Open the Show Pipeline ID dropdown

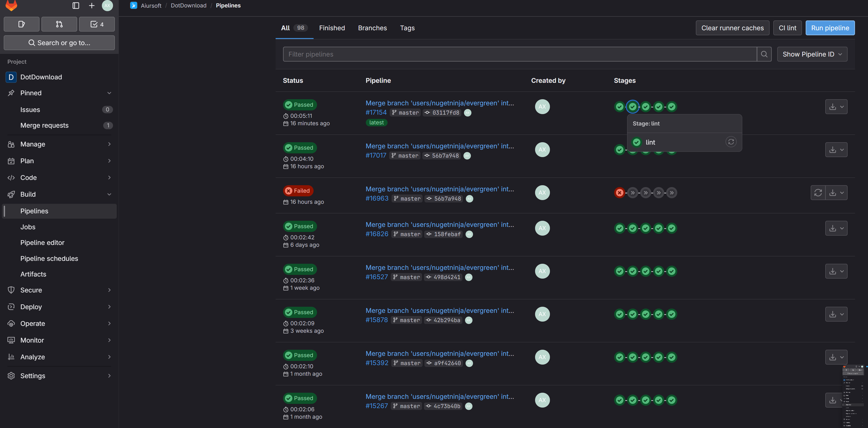(x=812, y=54)
